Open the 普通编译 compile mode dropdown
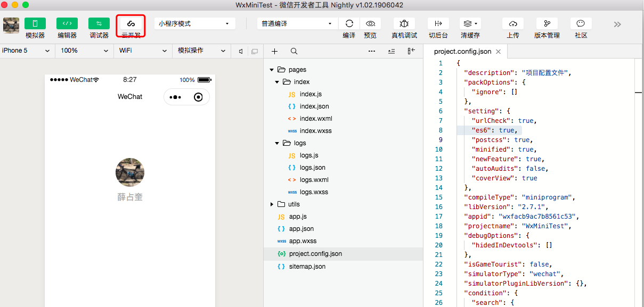 (297, 23)
